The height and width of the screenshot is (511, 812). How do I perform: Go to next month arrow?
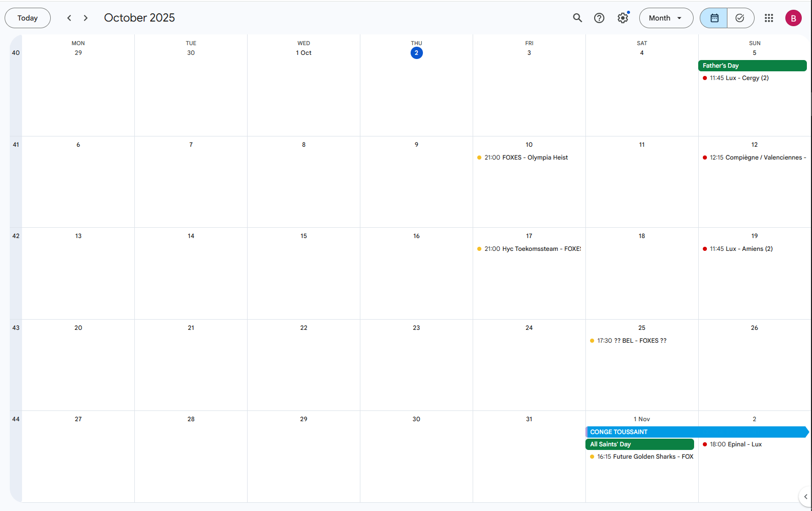coord(86,18)
